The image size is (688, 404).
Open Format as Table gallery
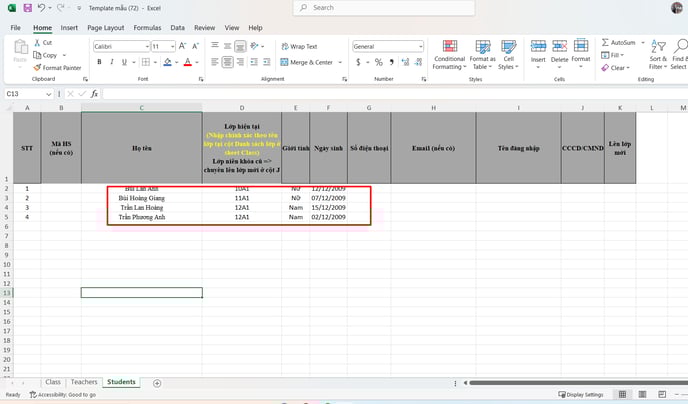pyautogui.click(x=483, y=55)
